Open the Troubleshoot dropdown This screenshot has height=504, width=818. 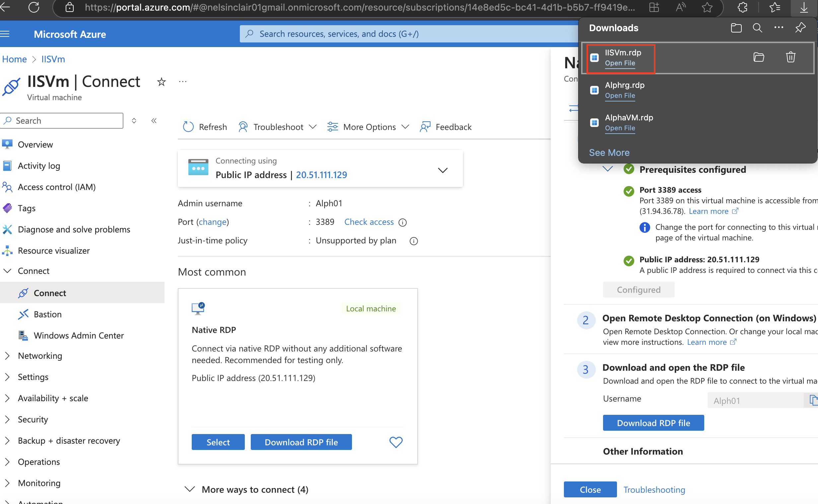click(x=277, y=127)
